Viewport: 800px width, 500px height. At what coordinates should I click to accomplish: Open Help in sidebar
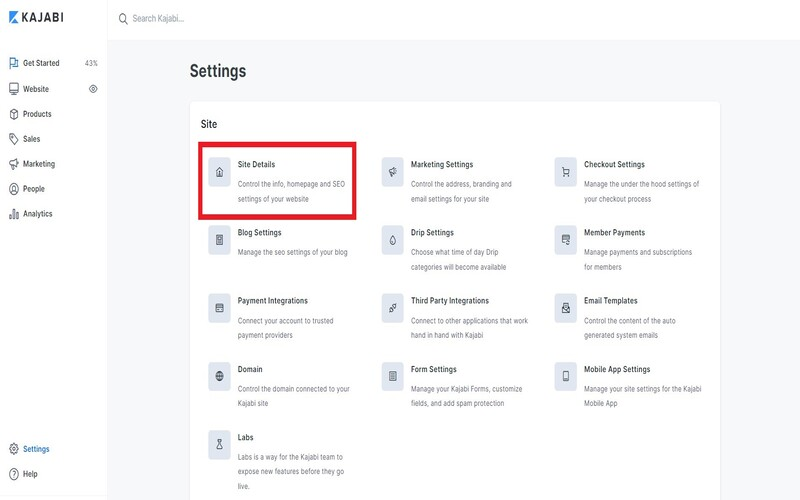[30, 474]
